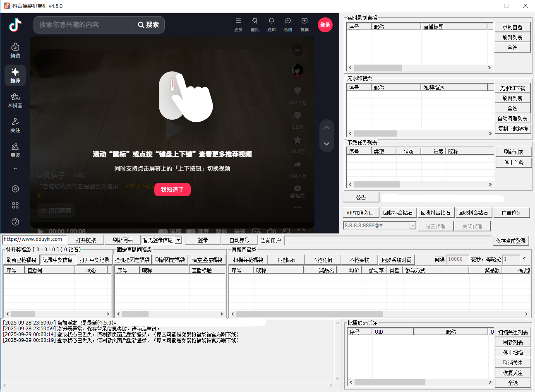Select 推荐 in the left sidebar
This screenshot has height=392, width=535.
click(15, 75)
